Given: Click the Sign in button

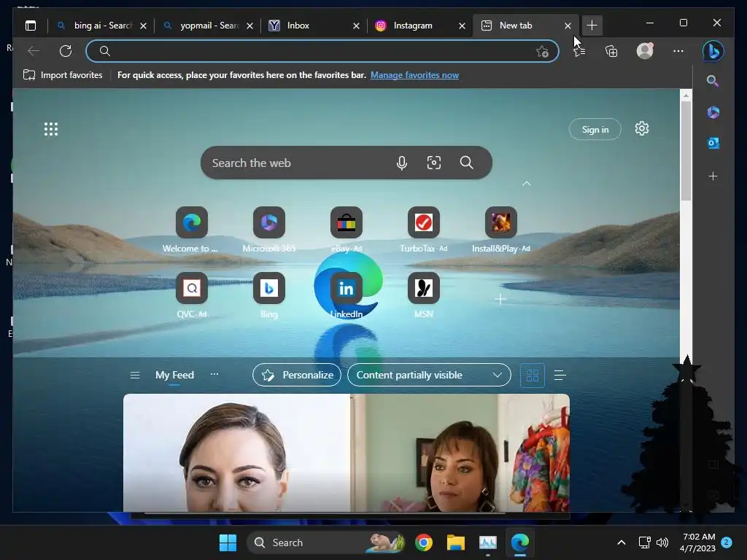Looking at the screenshot, I should [x=595, y=130].
